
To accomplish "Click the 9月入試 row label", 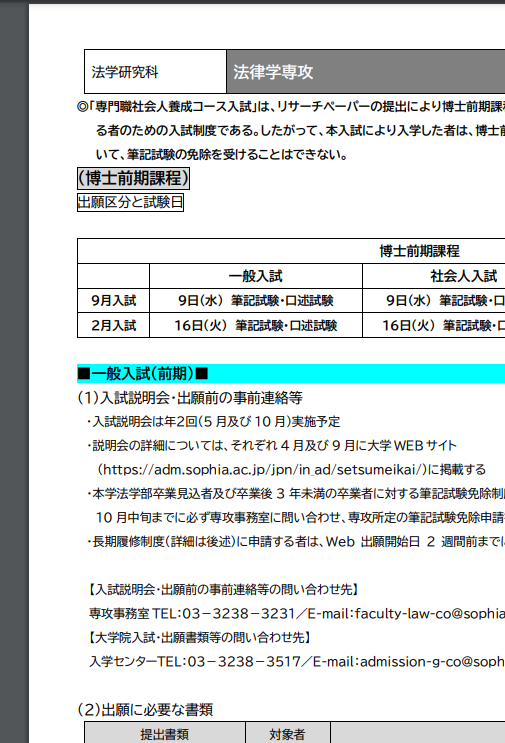I will 113,300.
